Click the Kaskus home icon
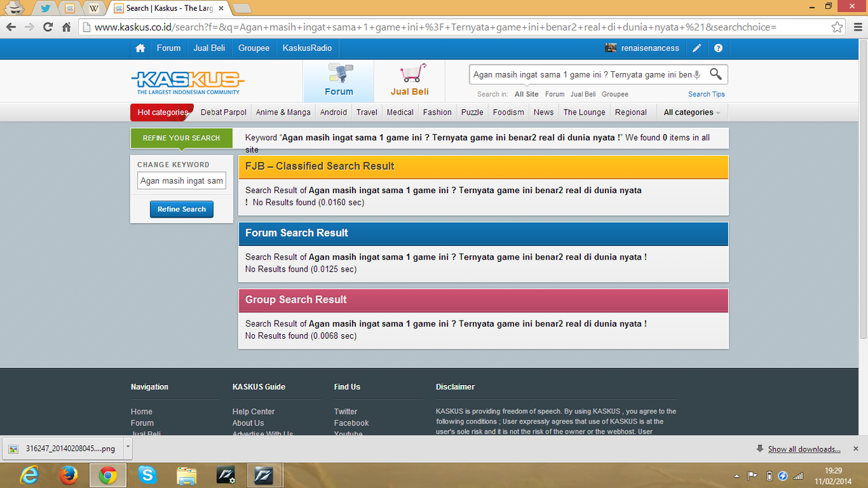 pyautogui.click(x=140, y=48)
